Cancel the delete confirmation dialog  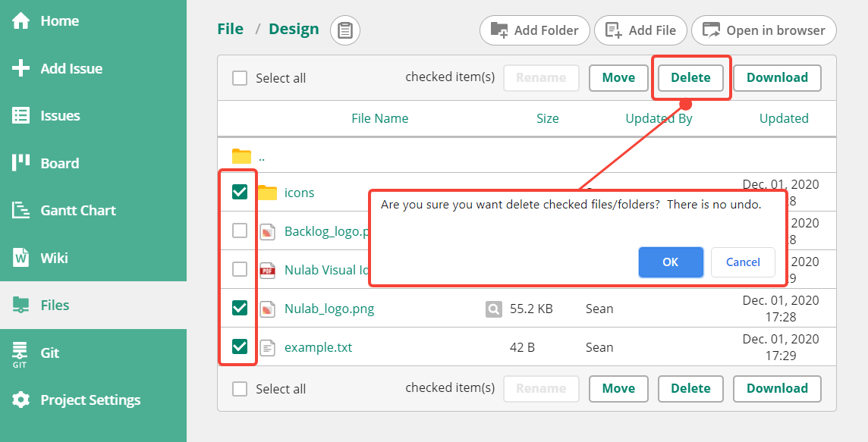click(743, 262)
